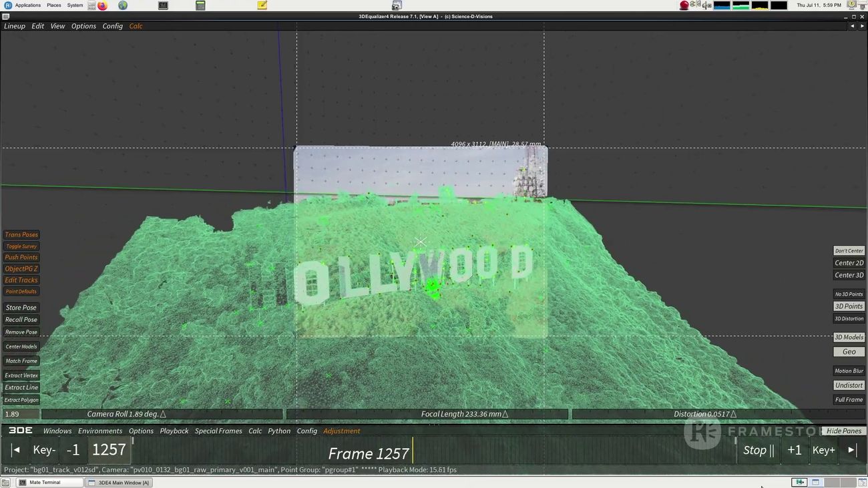This screenshot has height=488, width=868.
Task: Open the terminal launcher icon
Action: pyautogui.click(x=163, y=5)
